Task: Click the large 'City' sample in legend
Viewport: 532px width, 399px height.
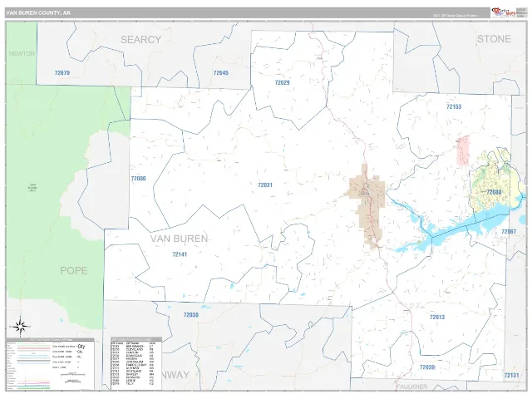Action: coord(81,347)
